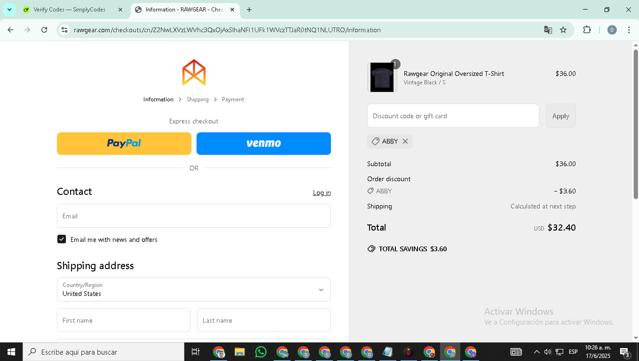The width and height of the screenshot is (639, 361).
Task: Open the tab search dropdown
Action: click(9, 9)
